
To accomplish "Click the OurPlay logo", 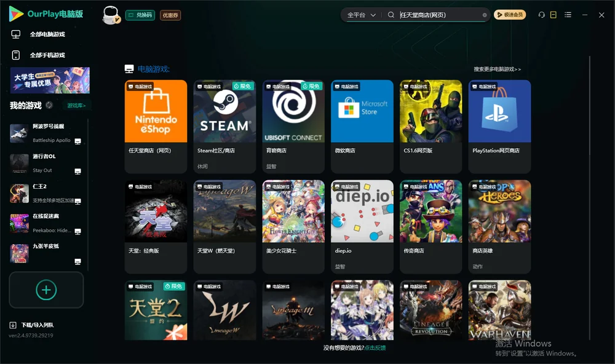I will pos(46,14).
